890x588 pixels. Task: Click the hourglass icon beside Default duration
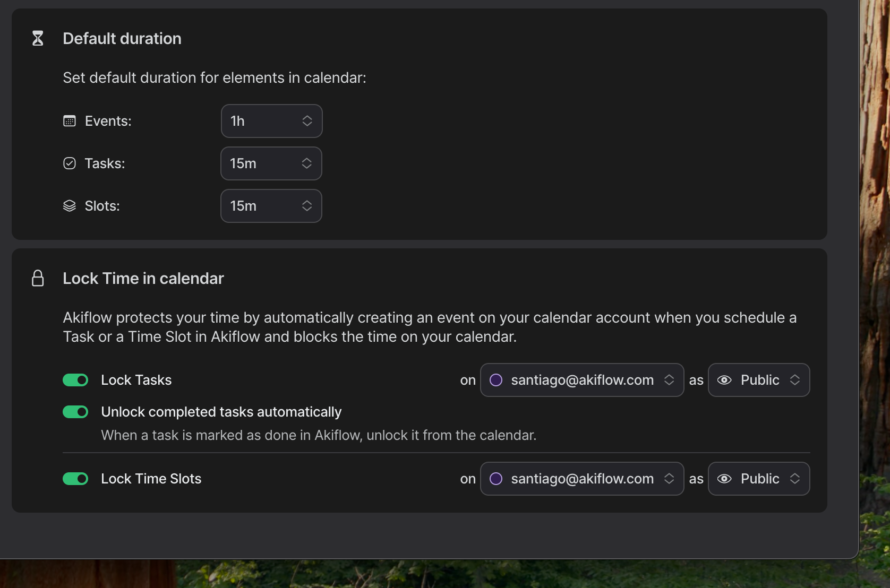click(x=38, y=38)
